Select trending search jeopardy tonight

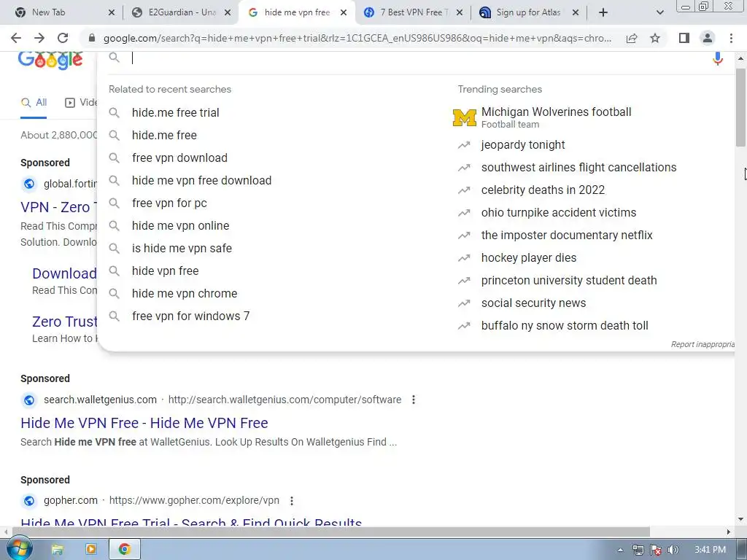click(x=522, y=145)
